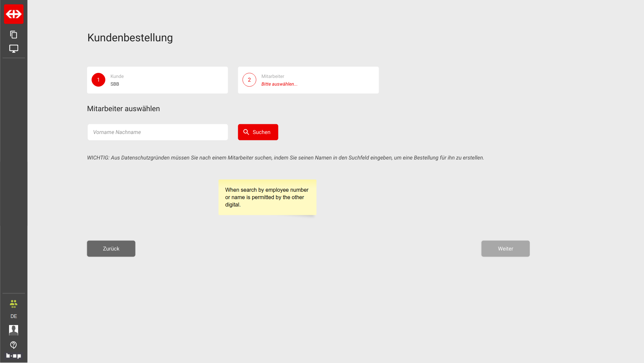This screenshot has height=363, width=644.
Task: Click the Kundenbestellung page heading
Action: (130, 38)
